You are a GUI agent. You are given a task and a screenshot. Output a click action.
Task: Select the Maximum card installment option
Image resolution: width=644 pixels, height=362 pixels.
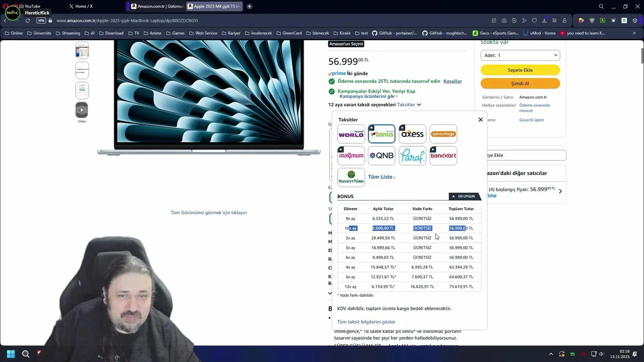(x=351, y=155)
